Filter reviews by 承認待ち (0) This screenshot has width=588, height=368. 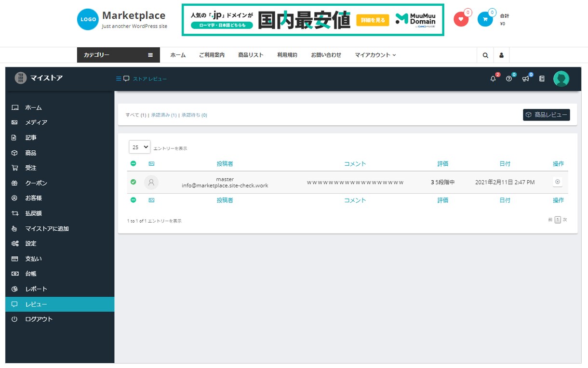tap(194, 115)
